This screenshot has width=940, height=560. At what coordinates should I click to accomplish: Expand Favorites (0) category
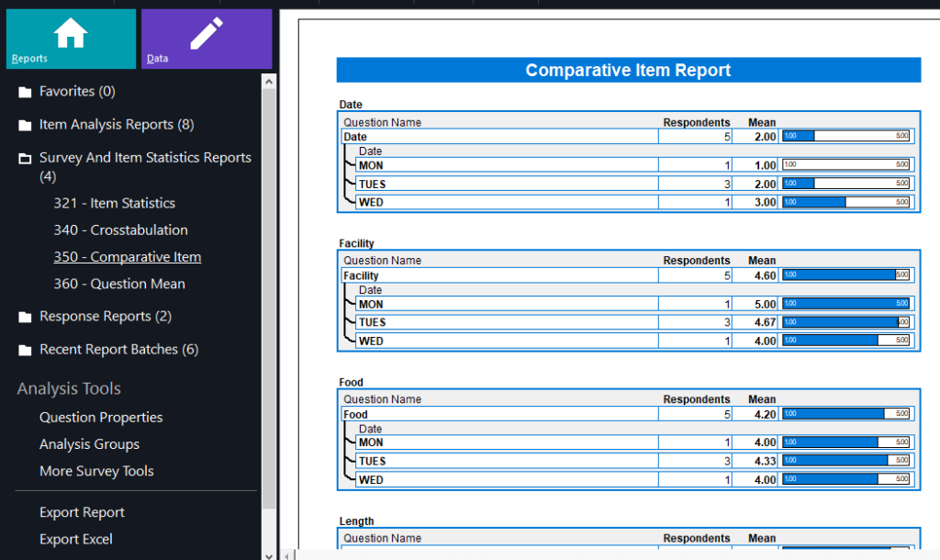77,91
